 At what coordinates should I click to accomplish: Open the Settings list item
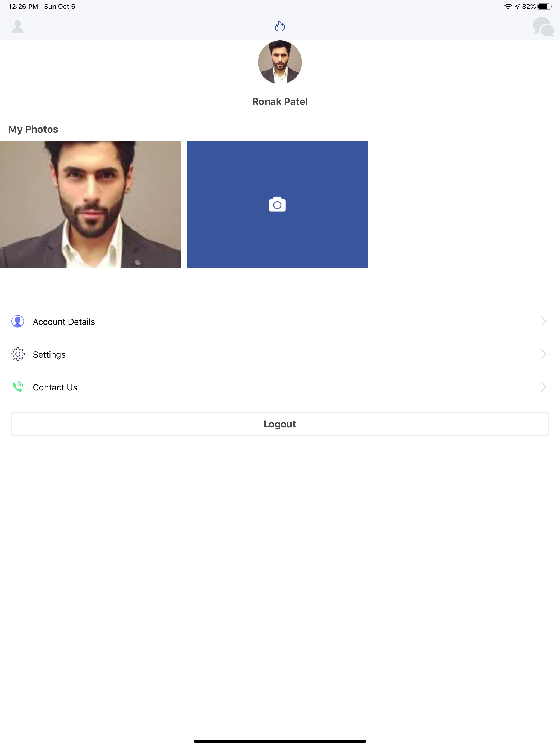pos(49,354)
